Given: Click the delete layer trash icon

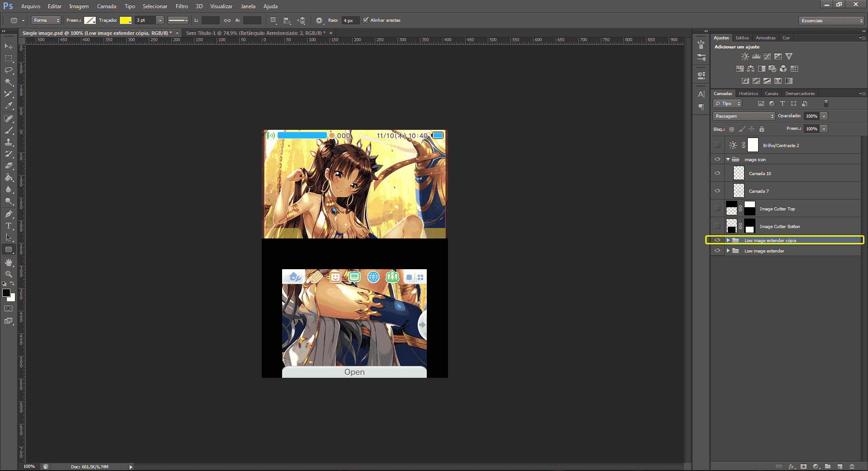Looking at the screenshot, I should 852,466.
